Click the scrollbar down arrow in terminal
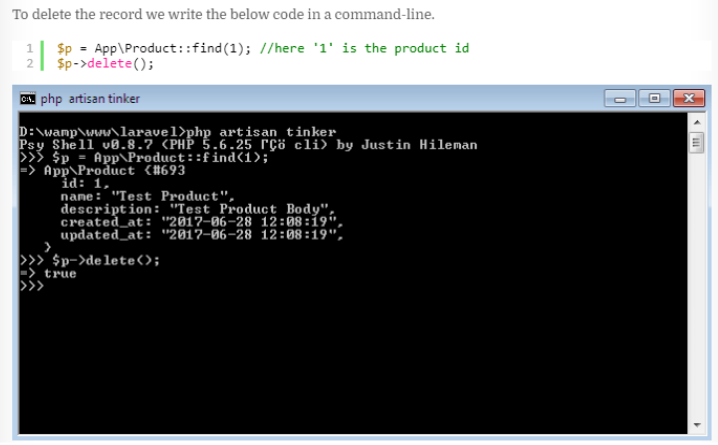Screen dimensions: 718x445 pos(697,425)
